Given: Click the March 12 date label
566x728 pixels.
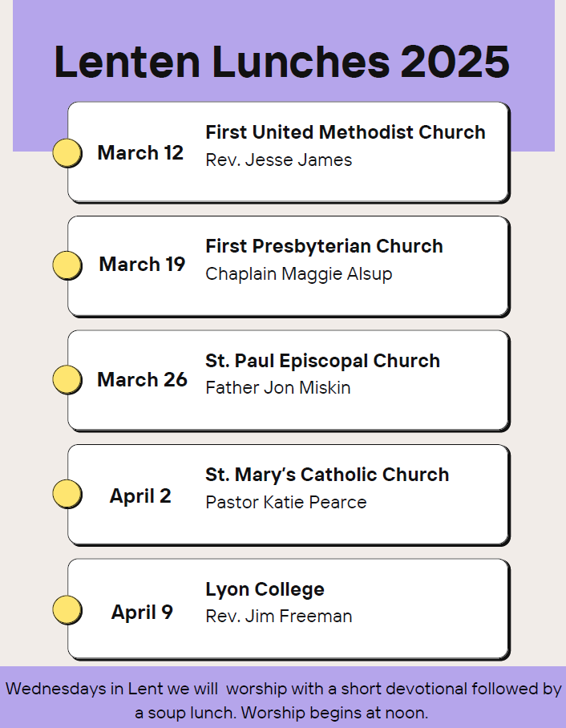Looking at the screenshot, I should pyautogui.click(x=140, y=152).
